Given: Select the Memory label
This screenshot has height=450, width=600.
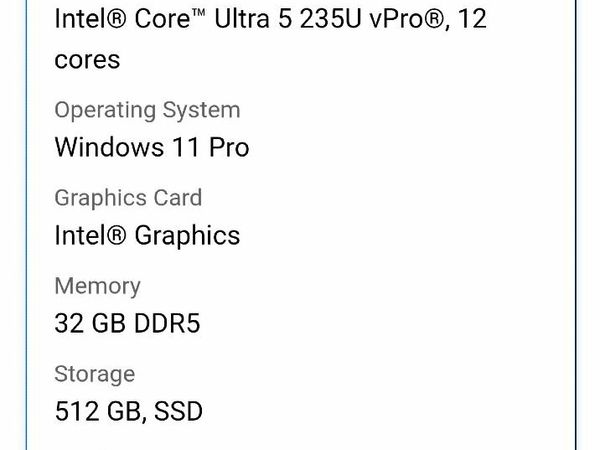Looking at the screenshot, I should pyautogui.click(x=97, y=286).
